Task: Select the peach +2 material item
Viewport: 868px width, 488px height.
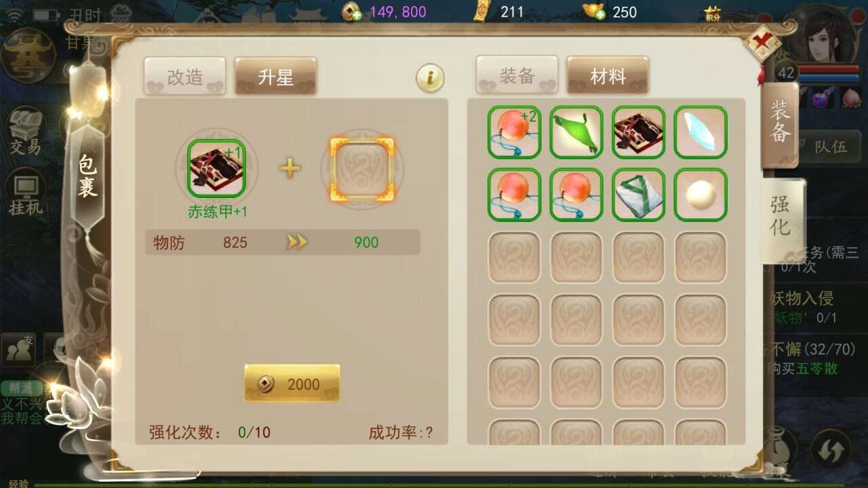Action: pos(514,132)
